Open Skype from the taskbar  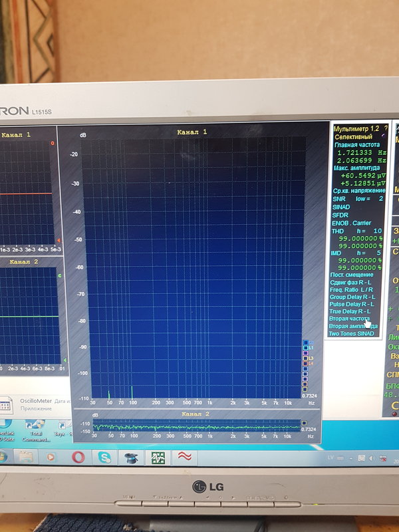click(x=104, y=457)
